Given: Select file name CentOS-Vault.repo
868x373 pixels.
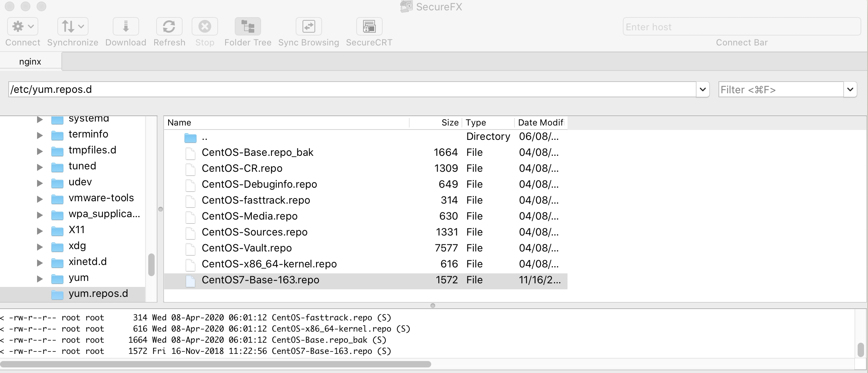Looking at the screenshot, I should point(247,248).
